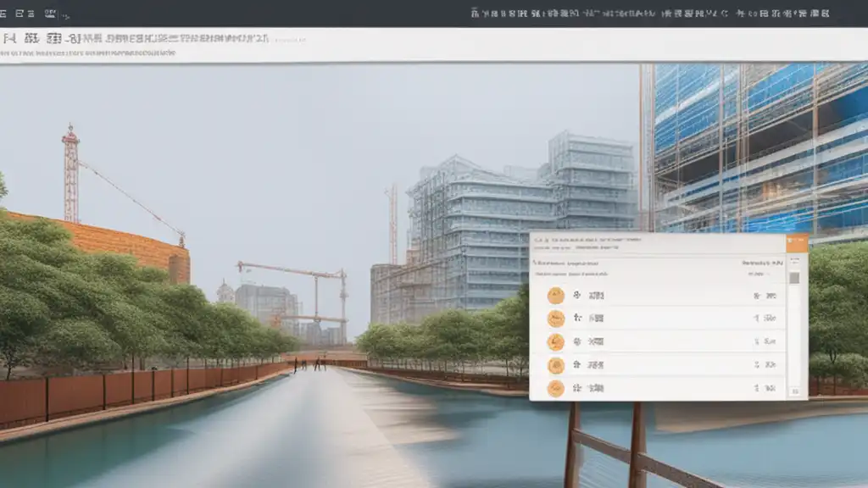Open the sort label at the panel's upper right

pyautogui.click(x=761, y=263)
